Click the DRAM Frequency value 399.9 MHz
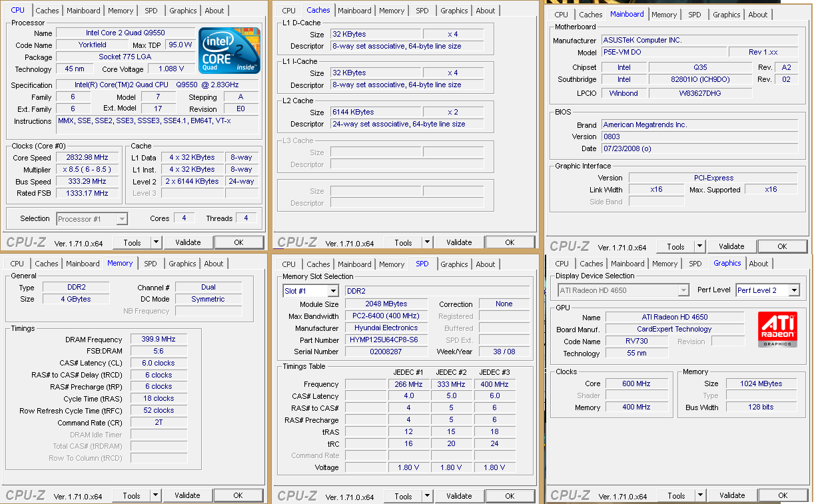 click(159, 340)
